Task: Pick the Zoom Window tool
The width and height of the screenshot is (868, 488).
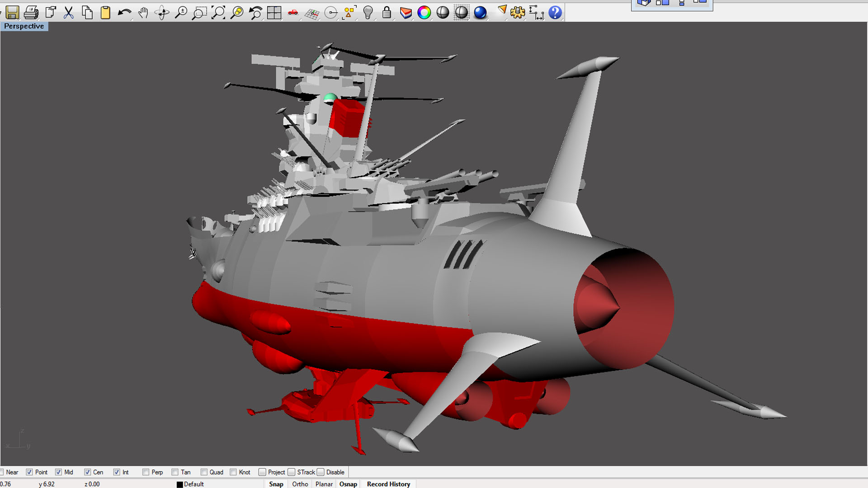Action: (199, 12)
